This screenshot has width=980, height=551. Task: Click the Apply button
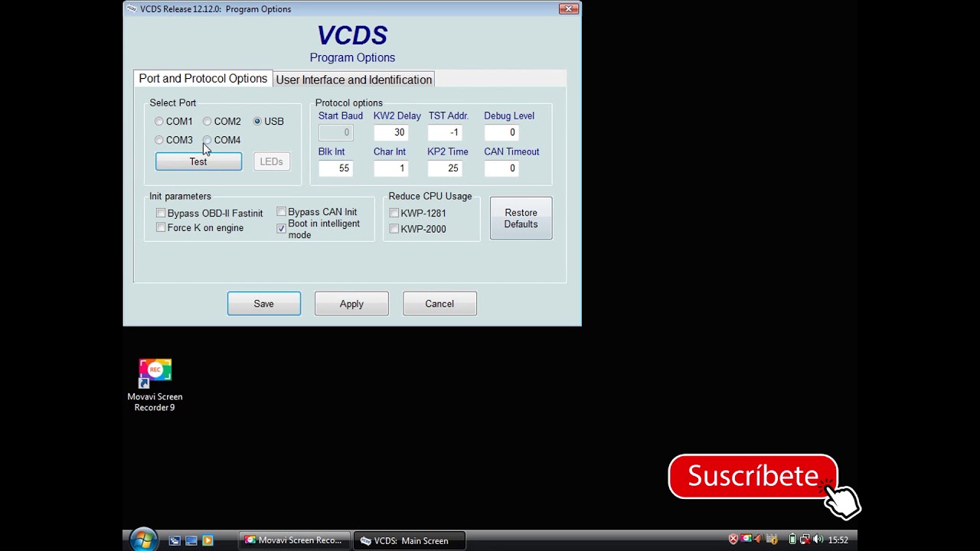(x=351, y=304)
